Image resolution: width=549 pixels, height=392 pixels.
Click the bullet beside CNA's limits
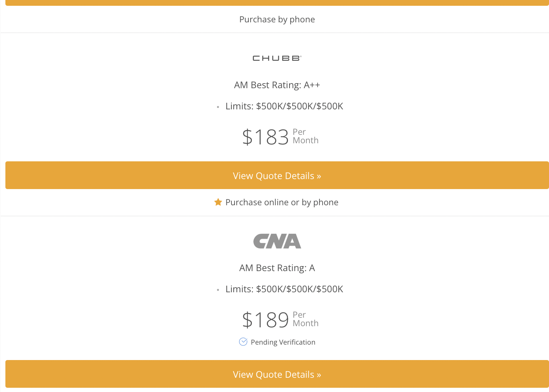pos(218,290)
